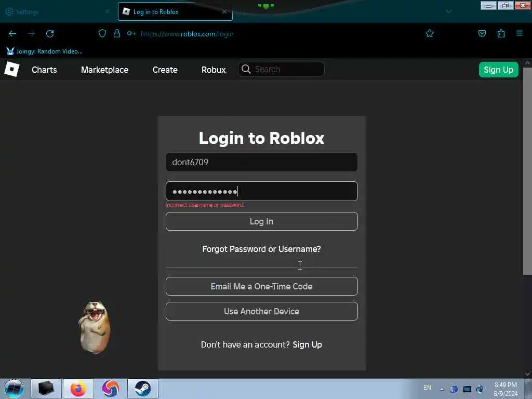Click the Log In button

(x=262, y=221)
